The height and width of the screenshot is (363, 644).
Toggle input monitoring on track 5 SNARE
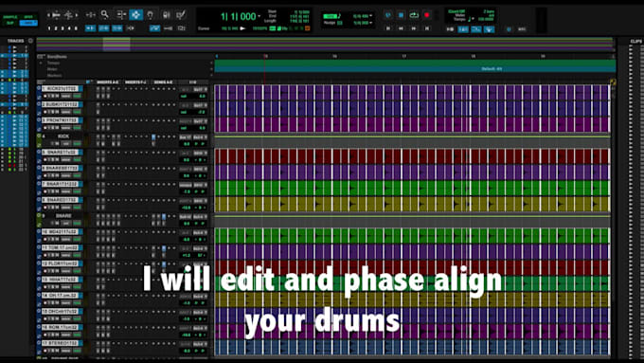click(x=49, y=159)
